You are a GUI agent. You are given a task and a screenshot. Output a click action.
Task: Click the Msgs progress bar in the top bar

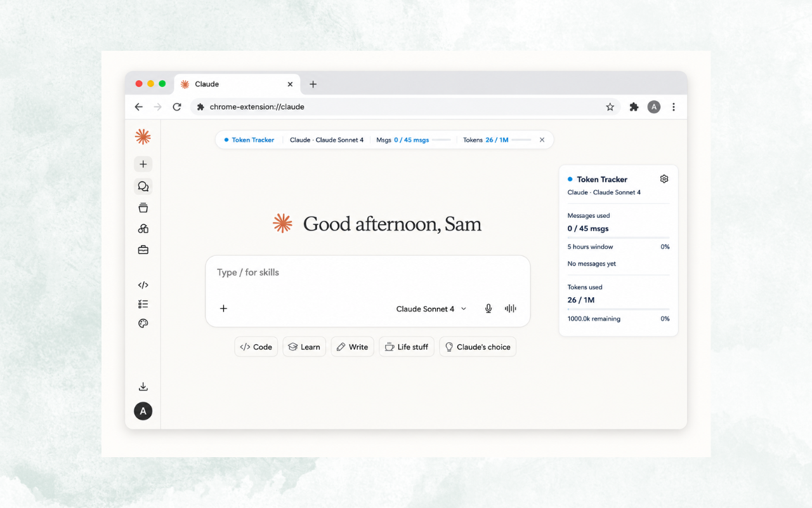click(x=442, y=140)
